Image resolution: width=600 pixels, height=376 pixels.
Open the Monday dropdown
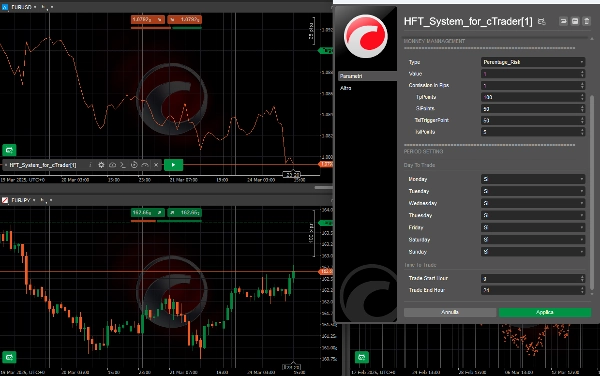tap(533, 179)
